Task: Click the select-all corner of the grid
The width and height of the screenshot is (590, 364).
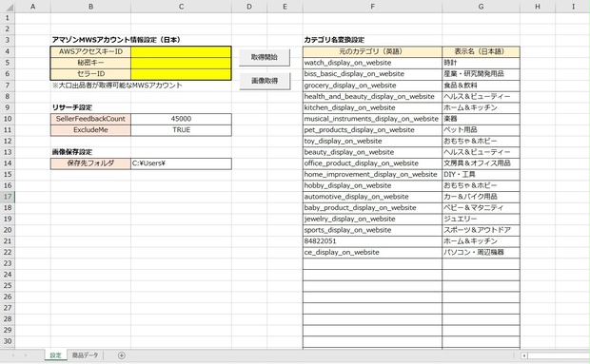Action: tap(8, 7)
